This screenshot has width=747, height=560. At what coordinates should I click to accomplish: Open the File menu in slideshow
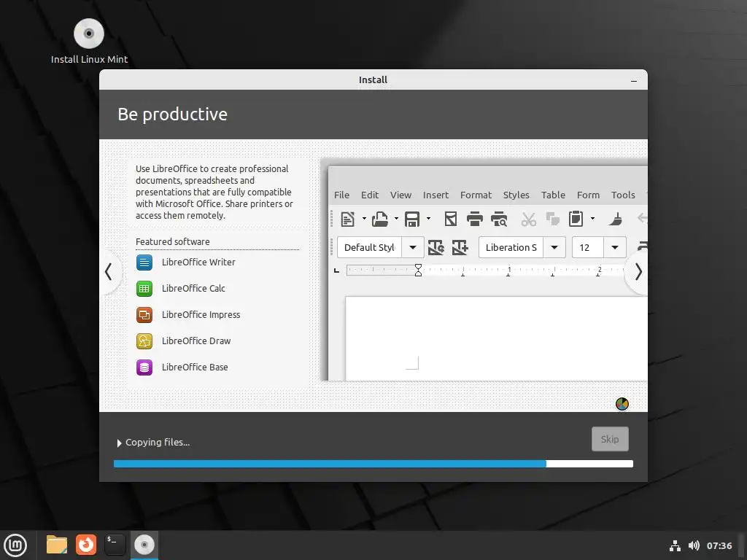click(x=341, y=195)
